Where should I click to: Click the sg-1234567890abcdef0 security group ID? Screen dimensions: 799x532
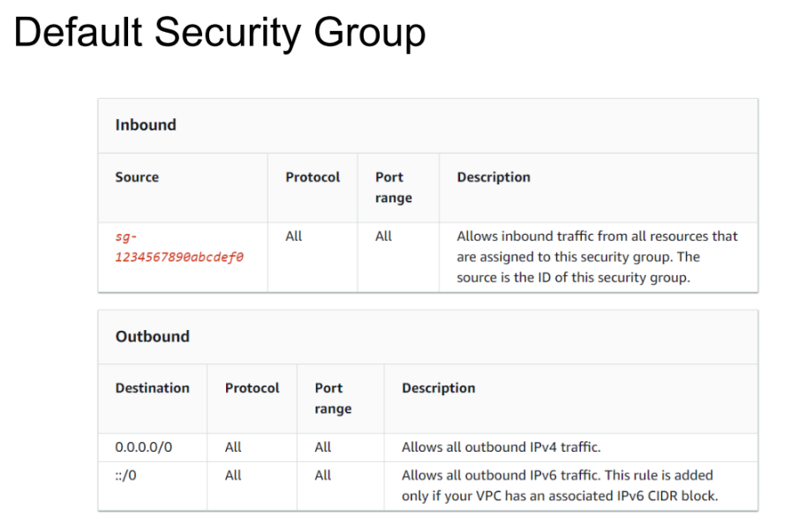[179, 247]
